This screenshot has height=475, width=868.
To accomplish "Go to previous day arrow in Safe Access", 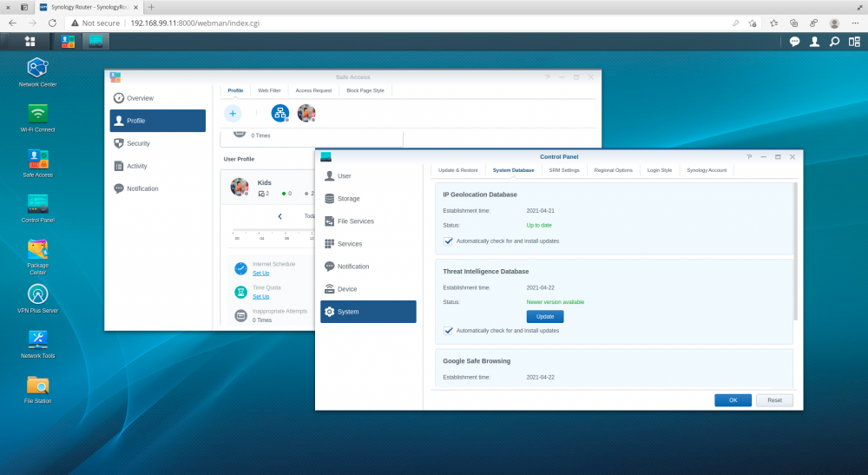I will pyautogui.click(x=280, y=216).
